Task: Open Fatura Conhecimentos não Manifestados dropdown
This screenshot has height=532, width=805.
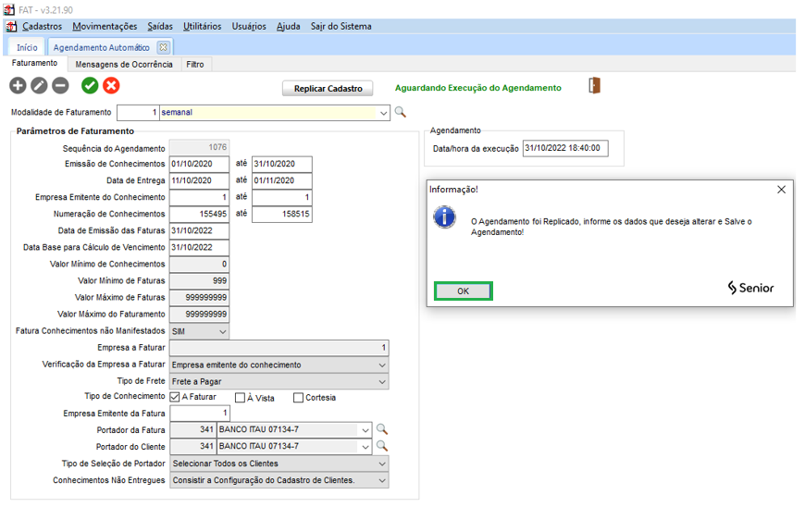Action: click(x=222, y=331)
